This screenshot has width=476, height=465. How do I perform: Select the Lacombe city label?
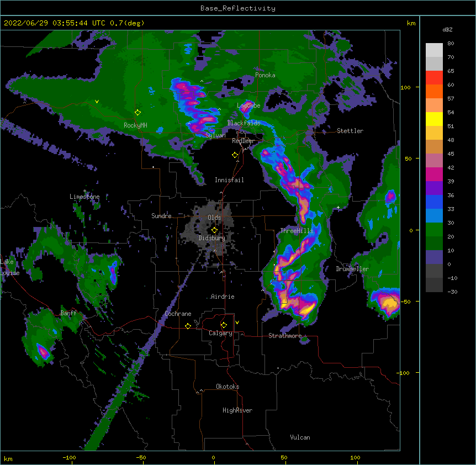(x=248, y=105)
